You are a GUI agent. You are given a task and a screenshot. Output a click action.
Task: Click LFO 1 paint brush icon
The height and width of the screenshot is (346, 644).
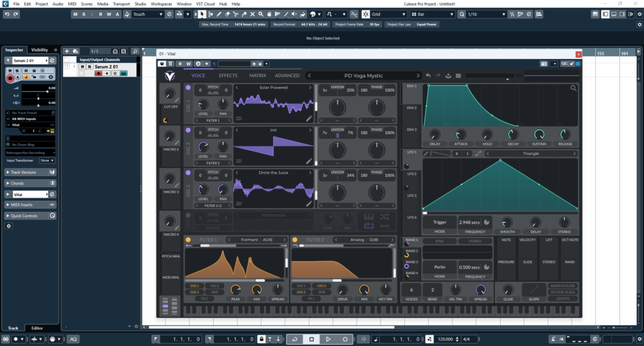(x=426, y=153)
